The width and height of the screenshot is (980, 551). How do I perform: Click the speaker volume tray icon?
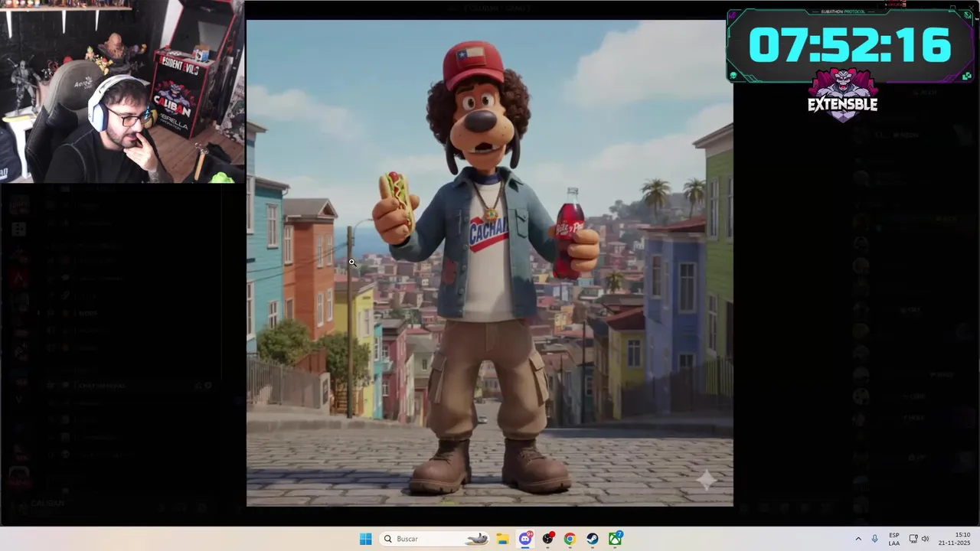pos(925,539)
